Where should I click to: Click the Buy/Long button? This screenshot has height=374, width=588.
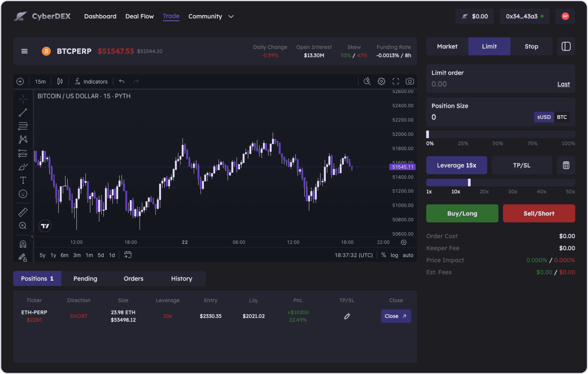point(462,213)
